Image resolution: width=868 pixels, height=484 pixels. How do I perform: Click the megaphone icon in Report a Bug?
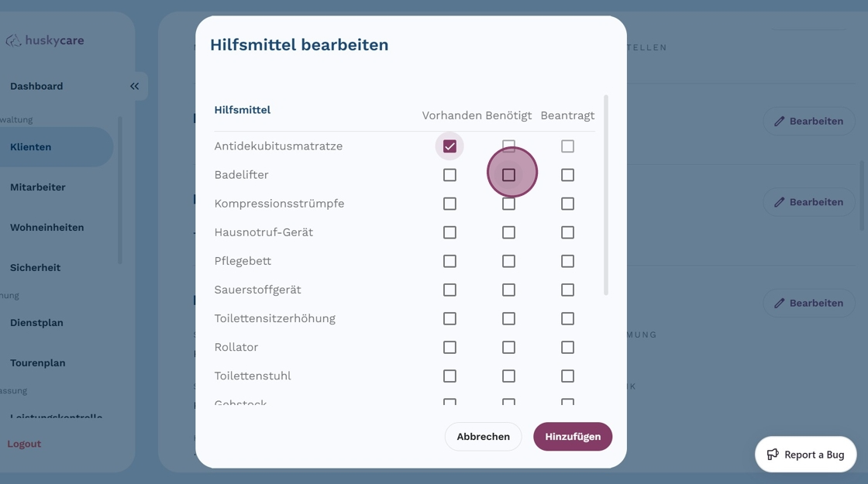(x=773, y=455)
